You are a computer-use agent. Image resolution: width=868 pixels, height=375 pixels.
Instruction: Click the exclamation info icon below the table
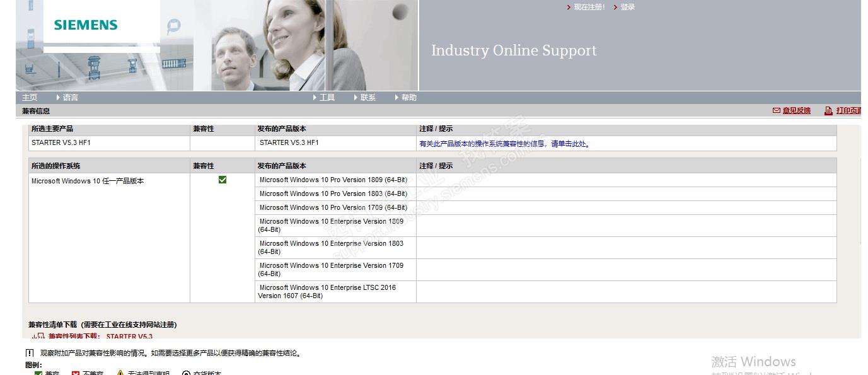30,354
